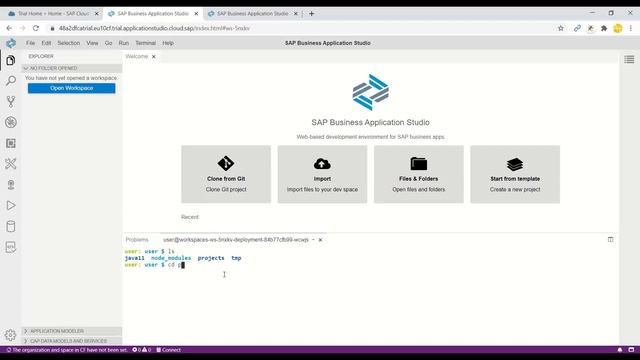
Task: Expand the CAP DATA MODELS AND SERVICES section
Action: [x=72, y=341]
